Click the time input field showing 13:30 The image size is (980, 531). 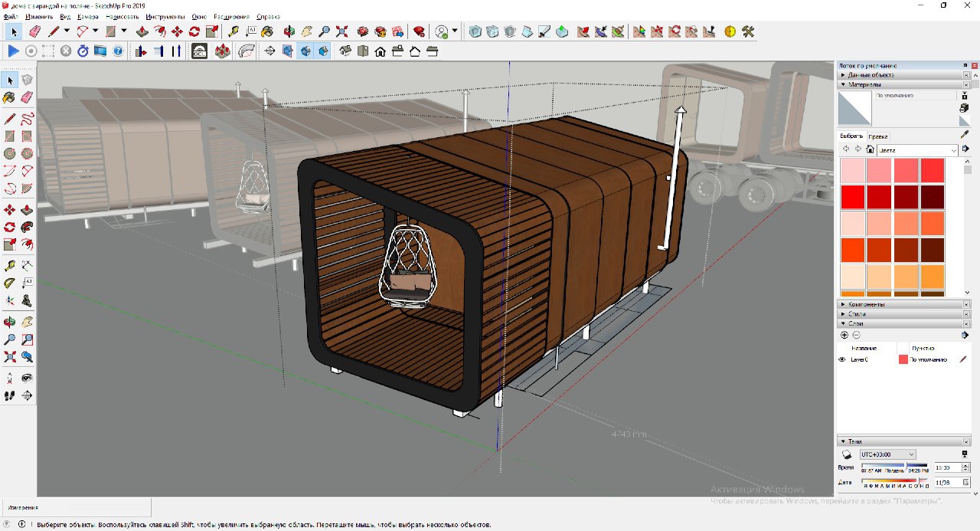942,467
